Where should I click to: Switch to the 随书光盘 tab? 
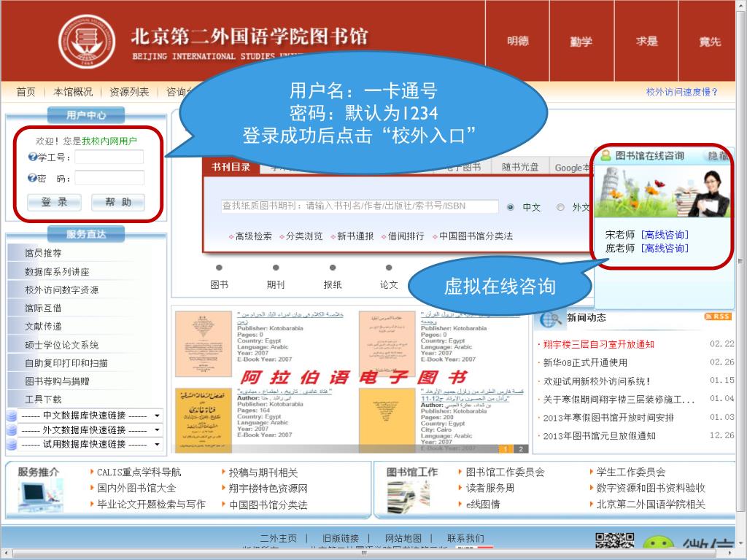tap(520, 167)
